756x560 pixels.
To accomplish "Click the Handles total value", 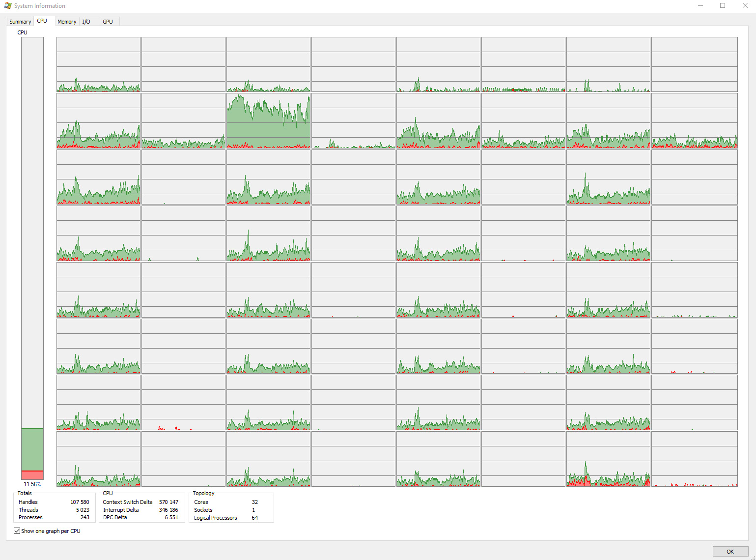I will pos(80,502).
